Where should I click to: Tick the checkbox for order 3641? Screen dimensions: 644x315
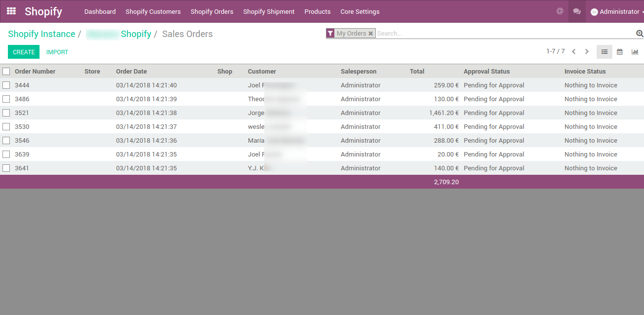coord(6,168)
